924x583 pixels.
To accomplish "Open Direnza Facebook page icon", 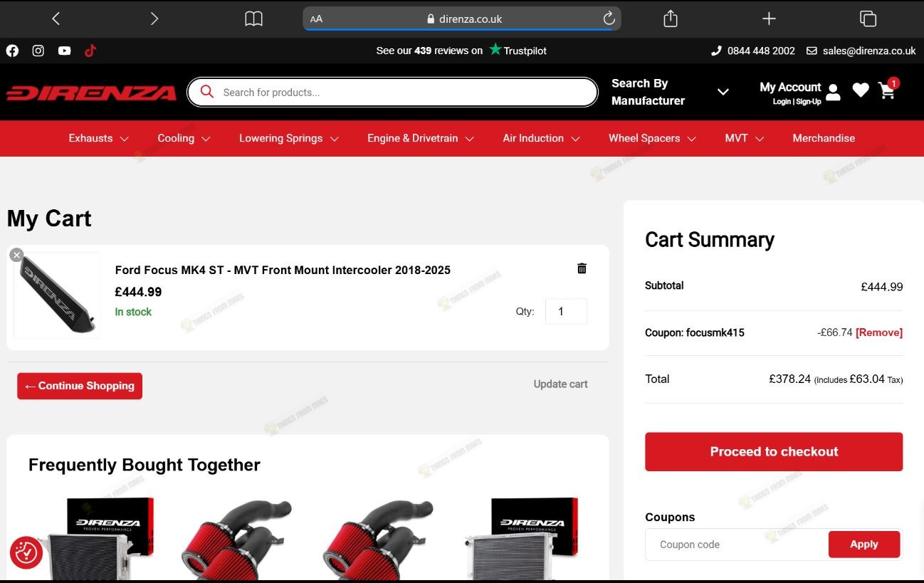I will pyautogui.click(x=12, y=51).
